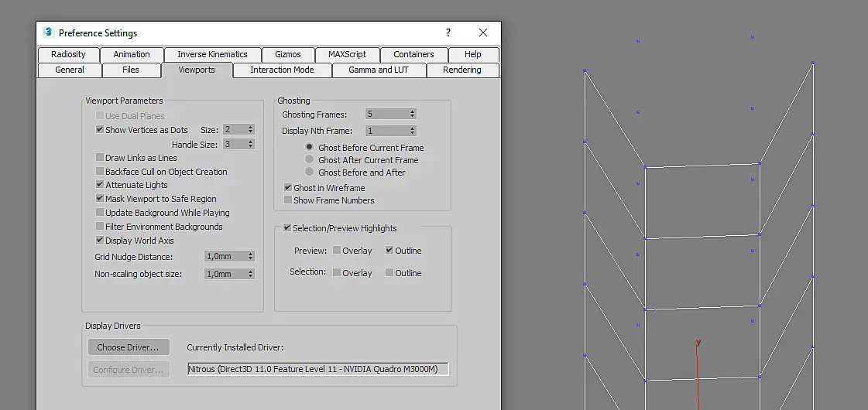Click the vertex Size value field
Viewport: 868px width, 410px height.
[235, 129]
